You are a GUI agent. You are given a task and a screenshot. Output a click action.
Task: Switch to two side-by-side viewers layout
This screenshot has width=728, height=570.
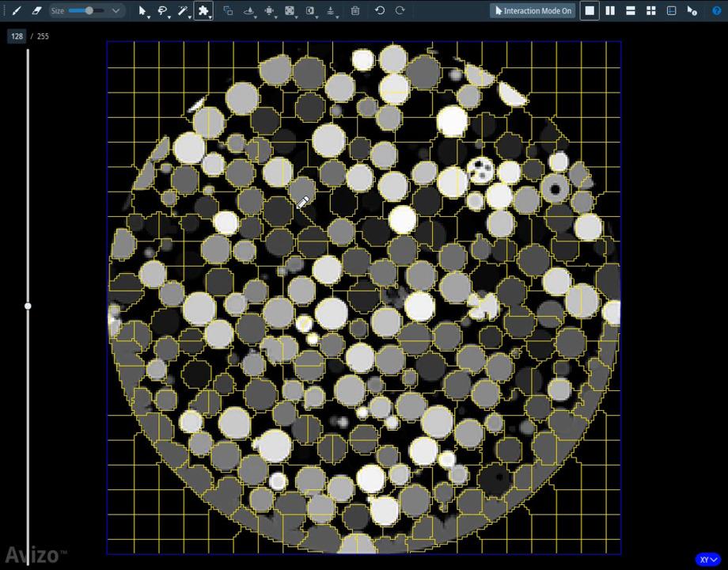point(610,11)
